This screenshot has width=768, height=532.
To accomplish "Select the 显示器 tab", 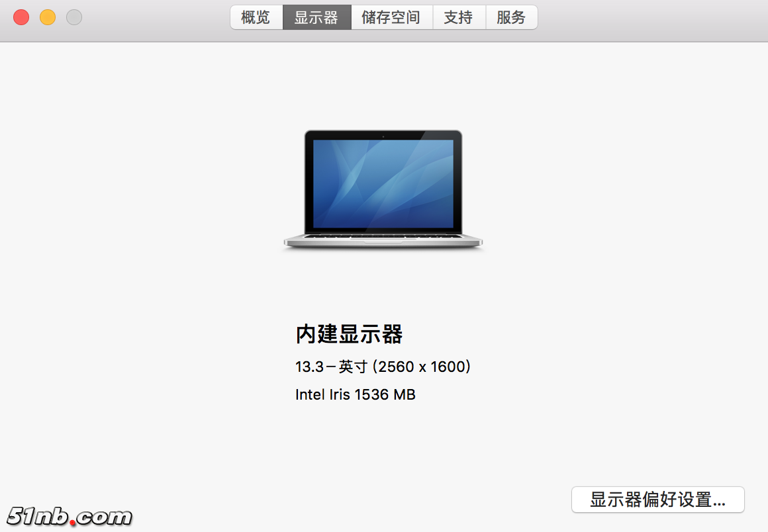I will pos(317,18).
